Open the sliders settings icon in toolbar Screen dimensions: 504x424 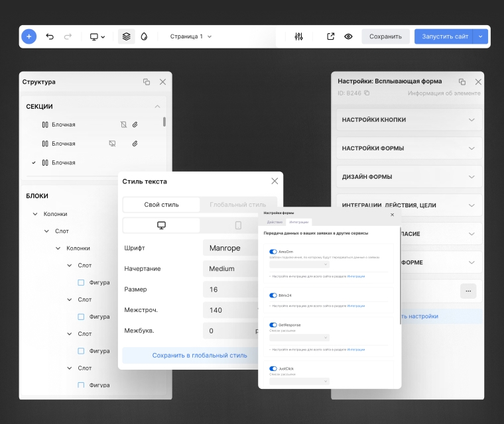pos(298,36)
